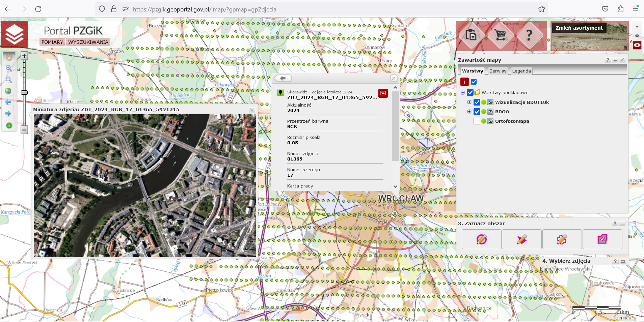644x322 pixels.
Task: Close the photo info popup
Action: (394, 78)
